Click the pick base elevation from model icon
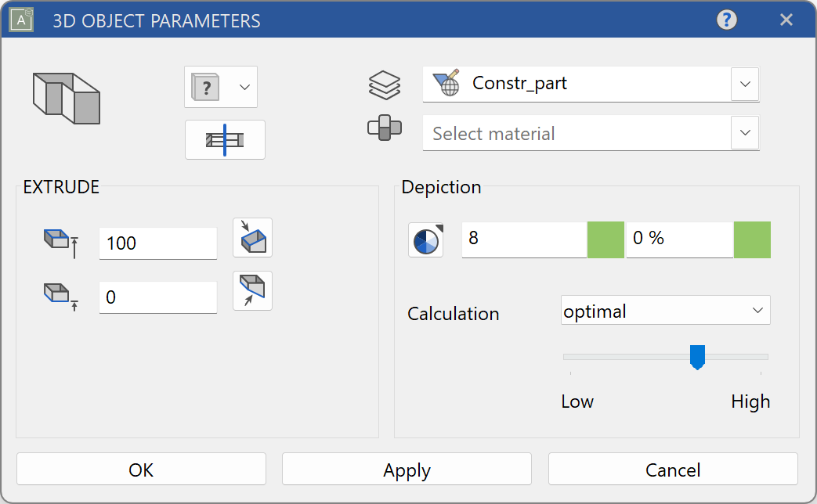817x504 pixels. [252, 290]
